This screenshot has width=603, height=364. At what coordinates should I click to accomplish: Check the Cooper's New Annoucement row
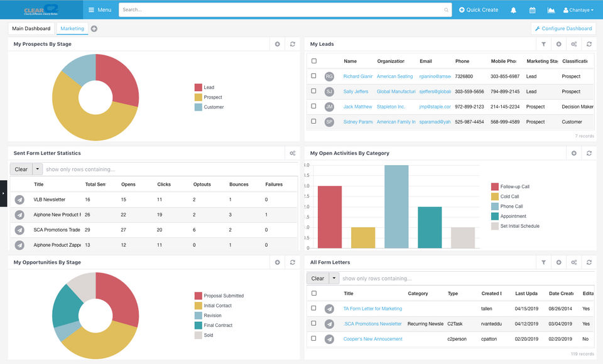314,338
